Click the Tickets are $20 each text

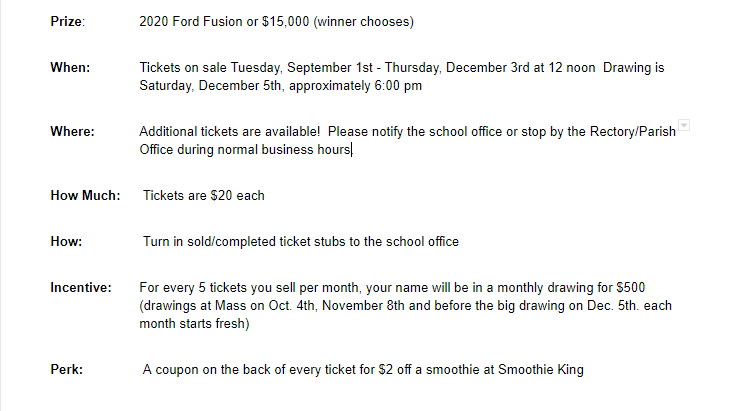(x=204, y=195)
